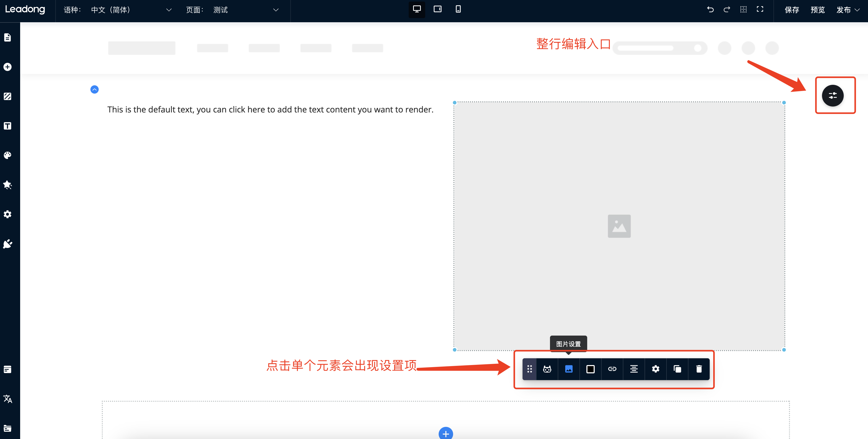
Task: Collapse row using blue chevron button
Action: (x=94, y=89)
